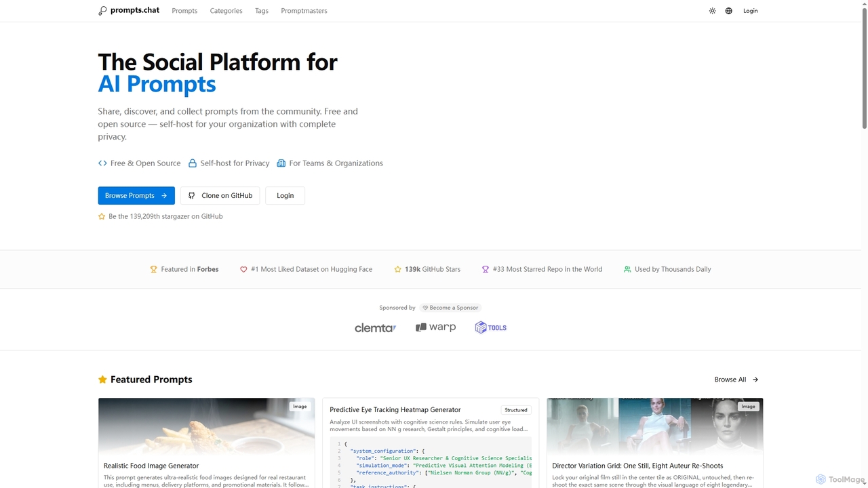
Task: Click the lock icon for Self-host for Privacy
Action: point(193,163)
